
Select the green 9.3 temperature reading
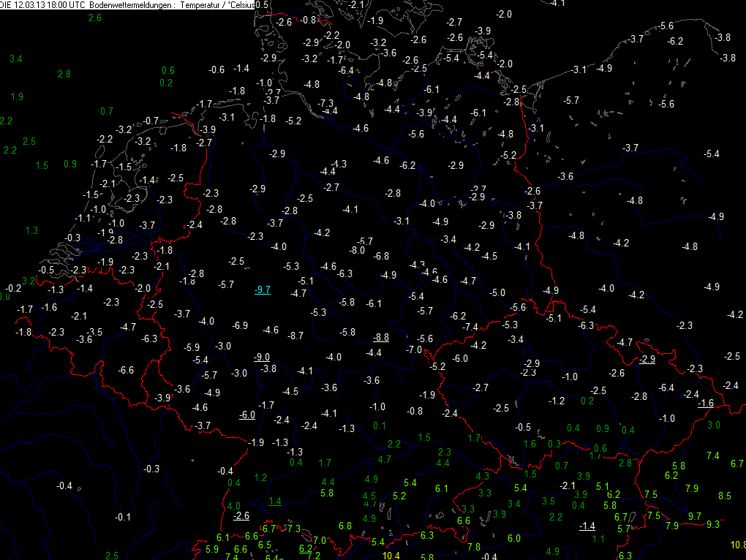(713, 524)
